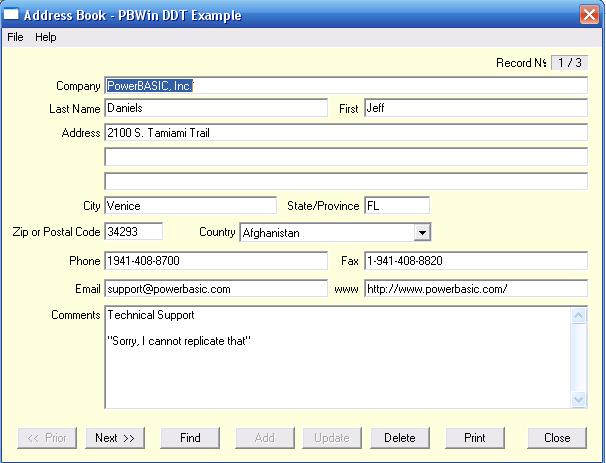Click the Address field with 2100 S. Tamiami Trail
606x463 pixels.
[346, 133]
